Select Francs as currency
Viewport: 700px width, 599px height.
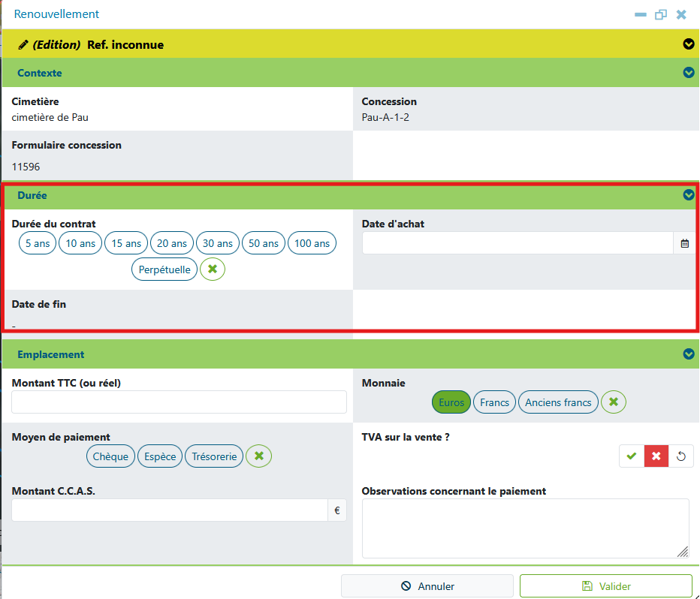point(494,402)
